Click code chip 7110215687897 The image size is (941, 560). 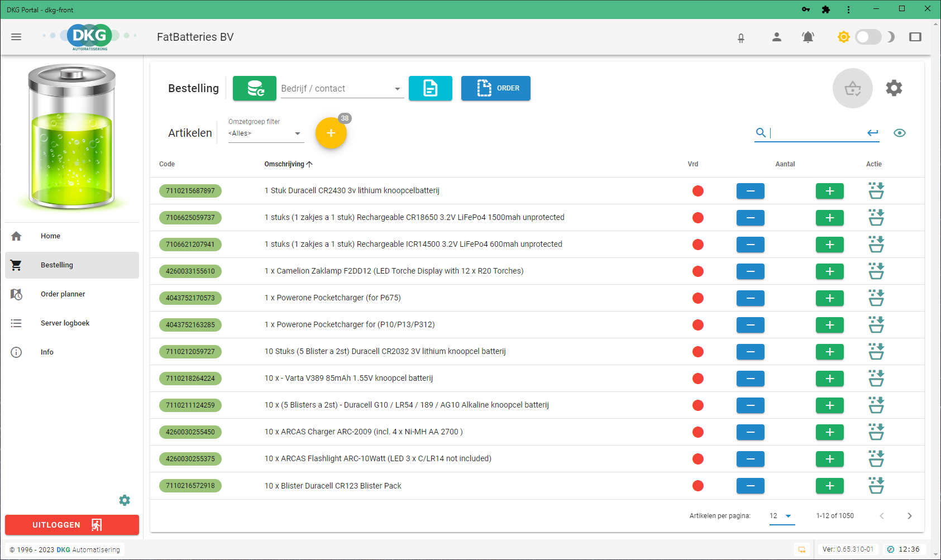coord(190,191)
